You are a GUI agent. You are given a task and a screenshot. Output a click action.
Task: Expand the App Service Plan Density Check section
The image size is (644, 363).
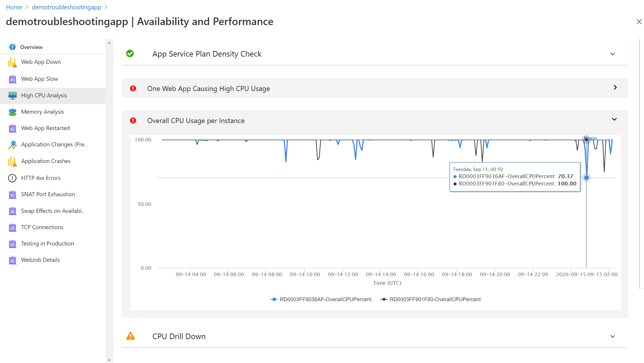click(612, 54)
